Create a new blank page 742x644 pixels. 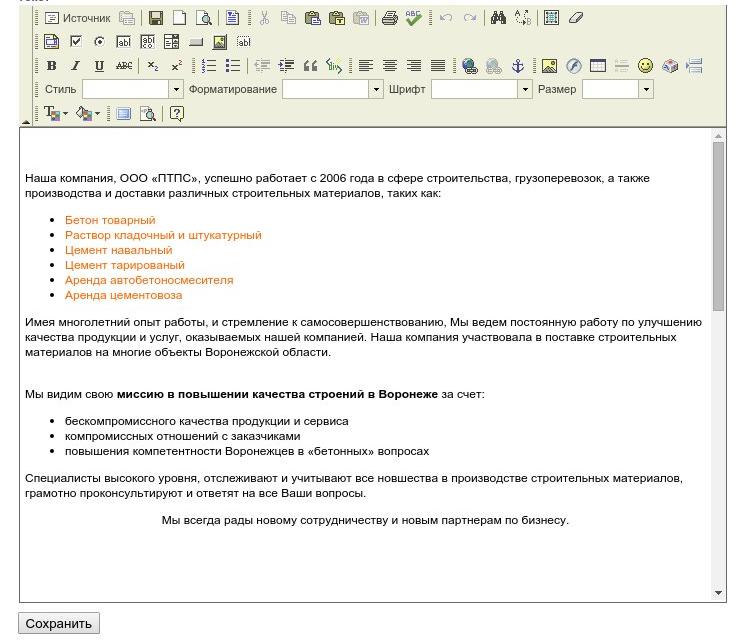click(x=179, y=18)
